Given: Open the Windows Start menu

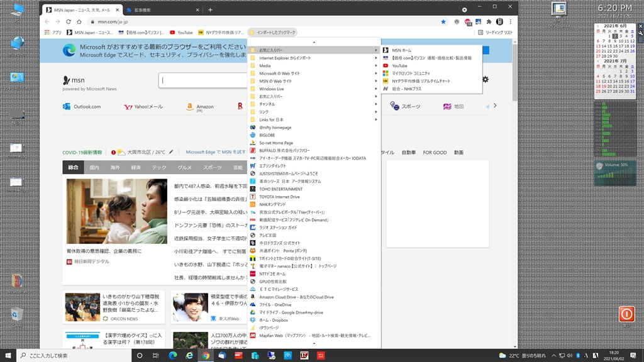Looking at the screenshot, I should 8,356.
